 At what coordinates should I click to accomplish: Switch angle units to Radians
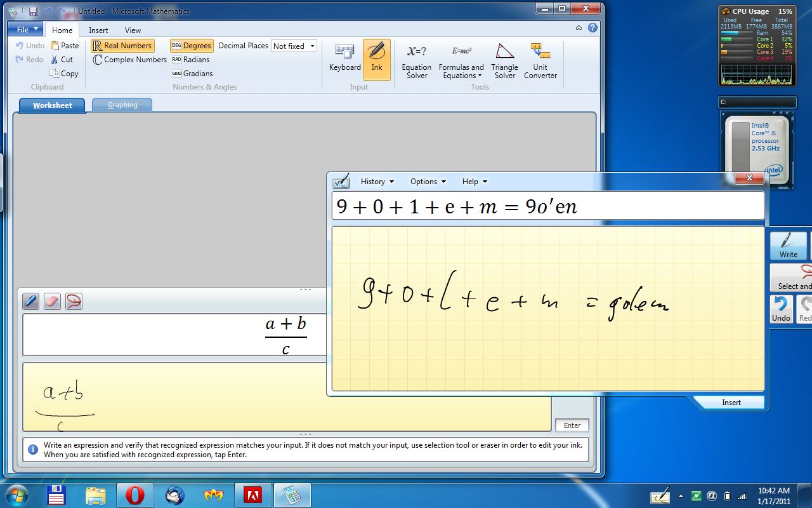pos(192,59)
